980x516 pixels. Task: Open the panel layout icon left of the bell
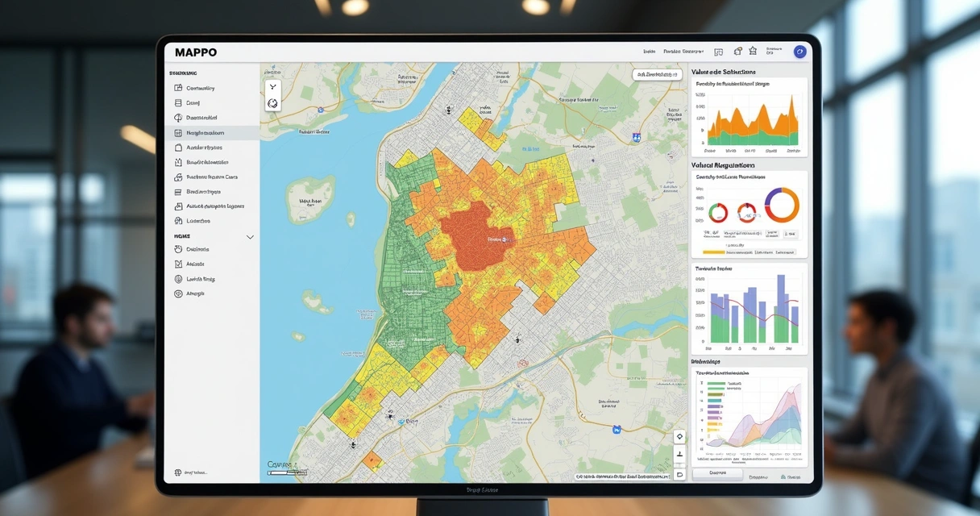[x=717, y=50]
